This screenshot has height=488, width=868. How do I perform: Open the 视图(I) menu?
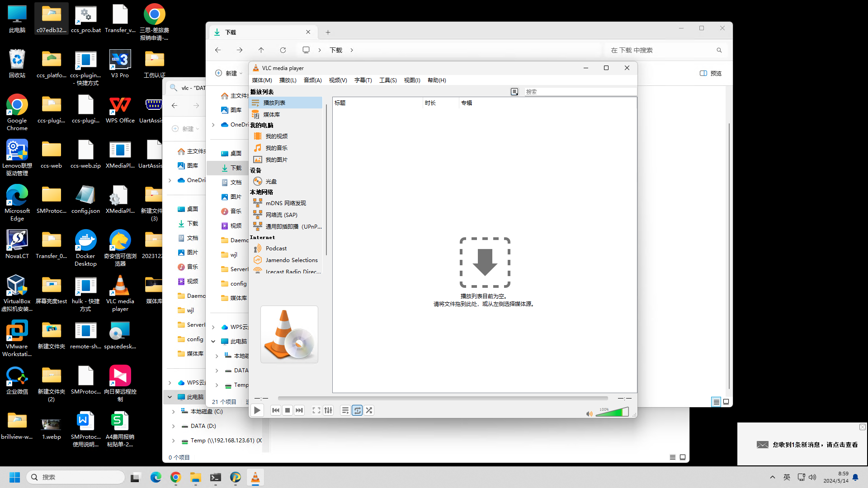[x=412, y=80]
